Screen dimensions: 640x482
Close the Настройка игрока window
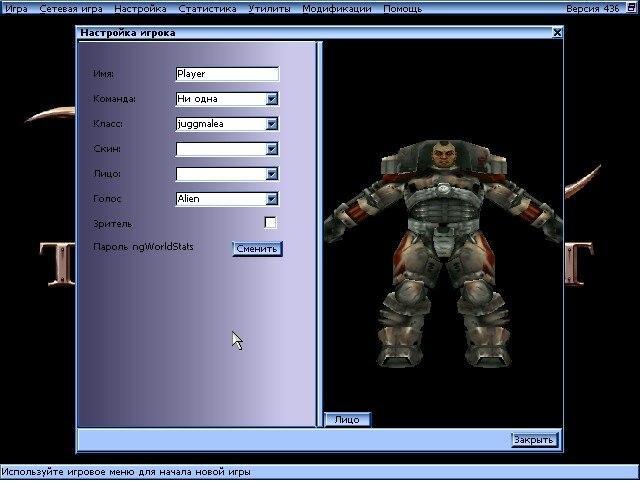tap(557, 33)
